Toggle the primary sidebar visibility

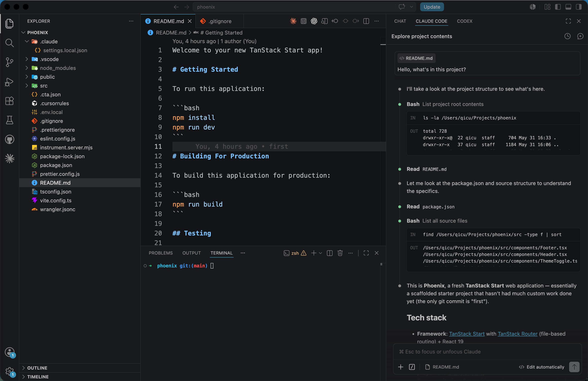(558, 7)
